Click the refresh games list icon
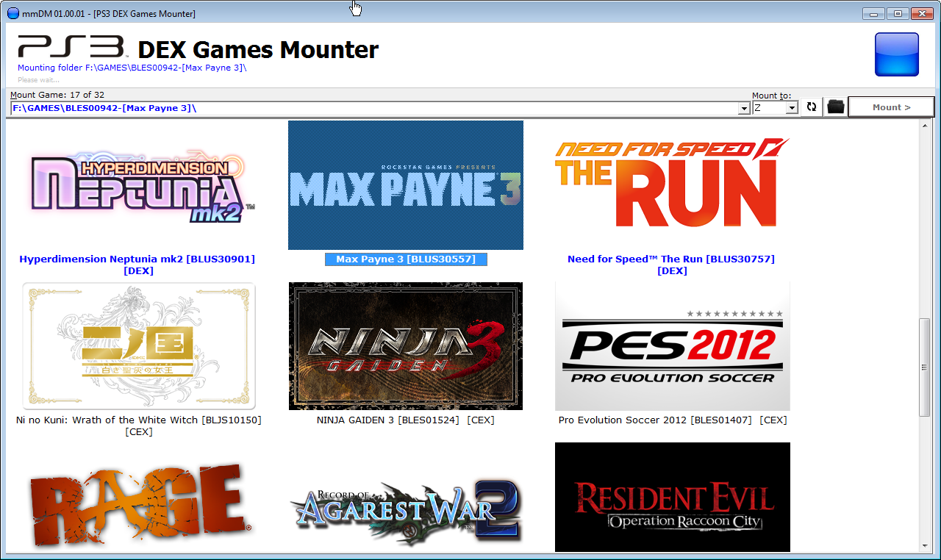Viewport: 941px width, 560px height. pos(812,107)
